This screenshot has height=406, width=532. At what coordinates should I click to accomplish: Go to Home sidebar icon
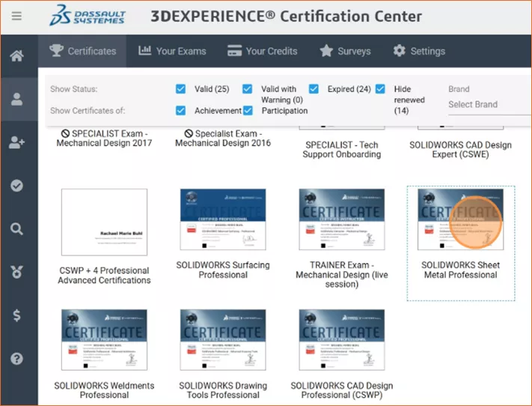(x=16, y=55)
